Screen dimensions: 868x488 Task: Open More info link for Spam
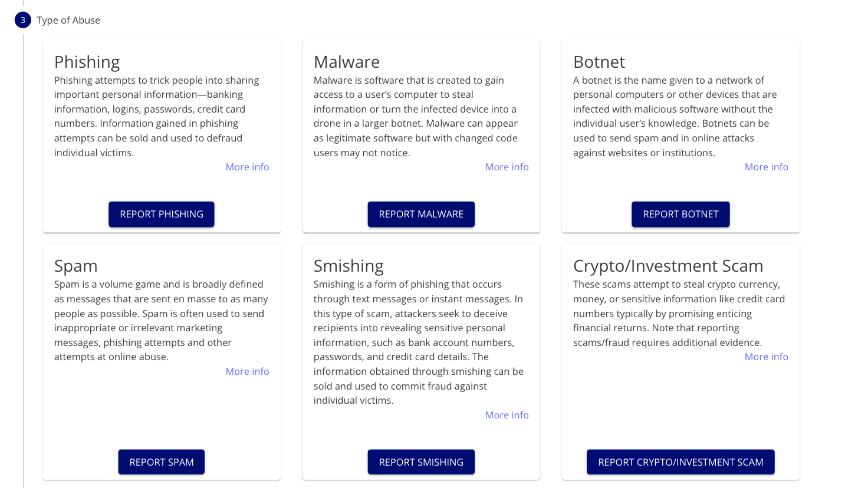coord(247,371)
